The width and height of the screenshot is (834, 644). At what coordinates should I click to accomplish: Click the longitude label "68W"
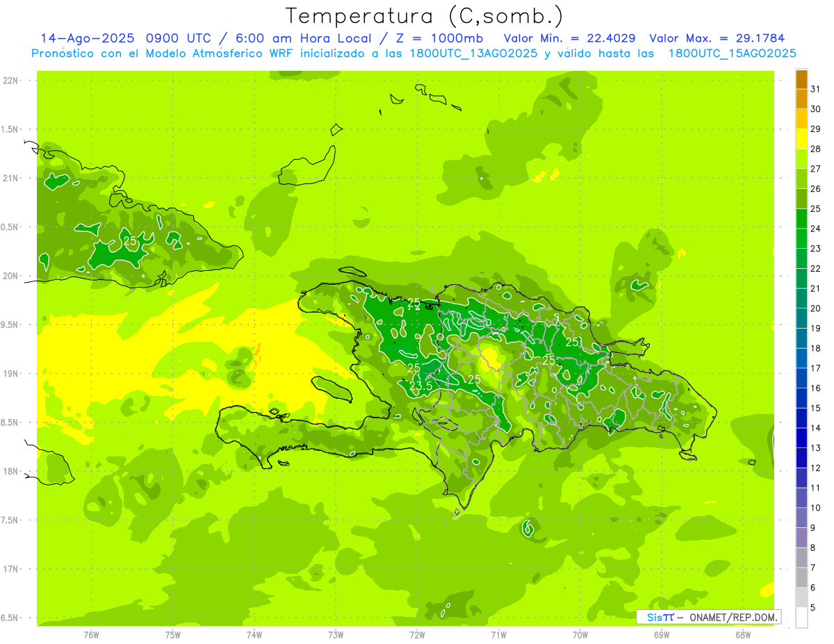click(x=743, y=634)
